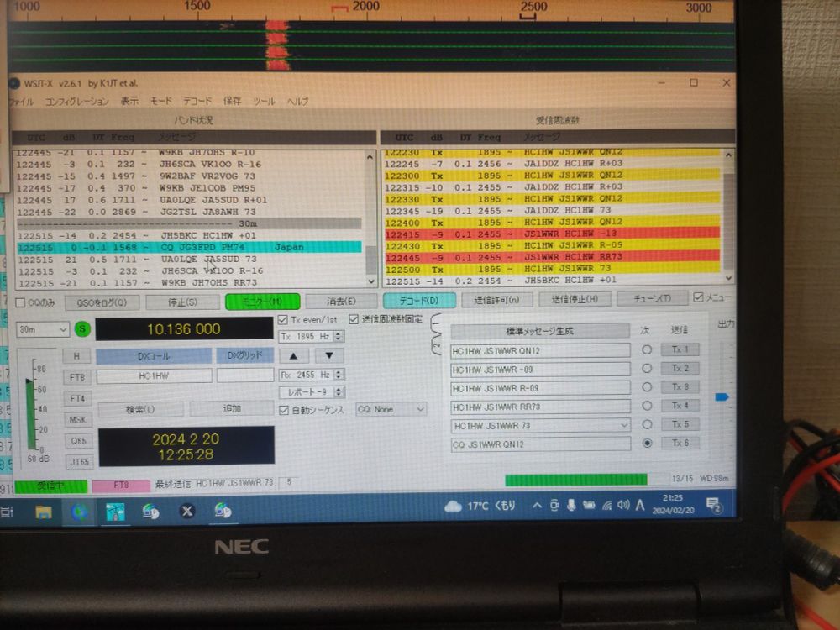The image size is (840, 630).
Task: Open the X app icon in taskbar
Action: [x=187, y=511]
